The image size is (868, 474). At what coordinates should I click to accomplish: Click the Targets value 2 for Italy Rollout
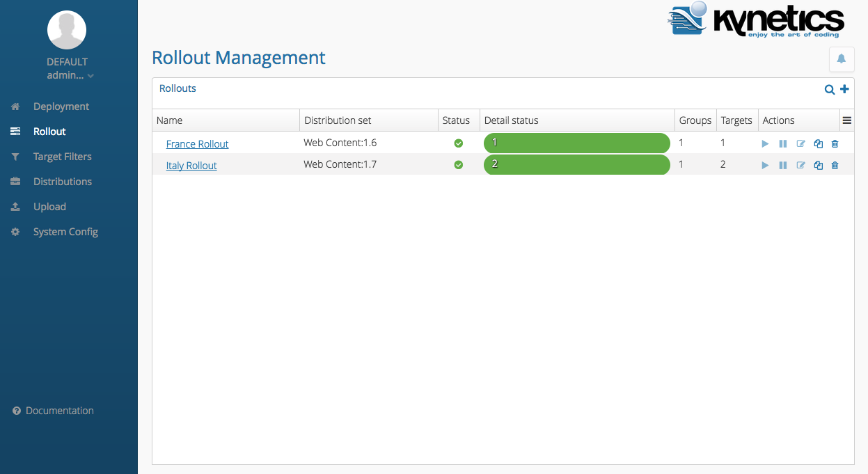coord(723,164)
